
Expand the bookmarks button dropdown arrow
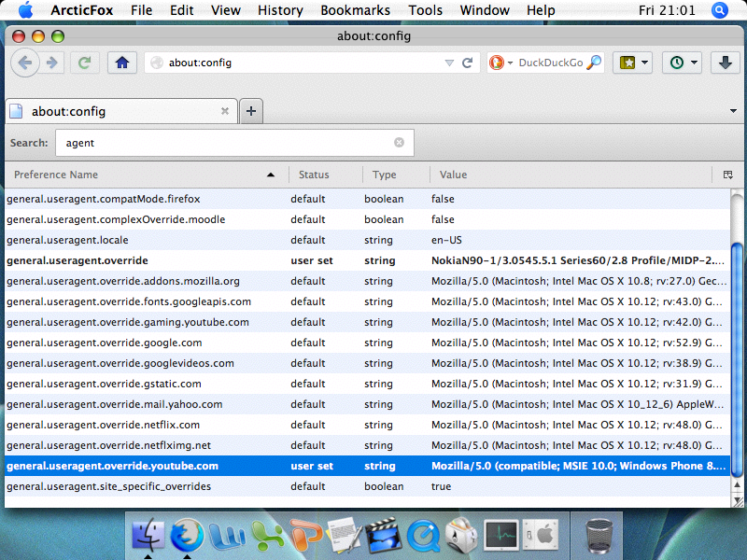[644, 63]
